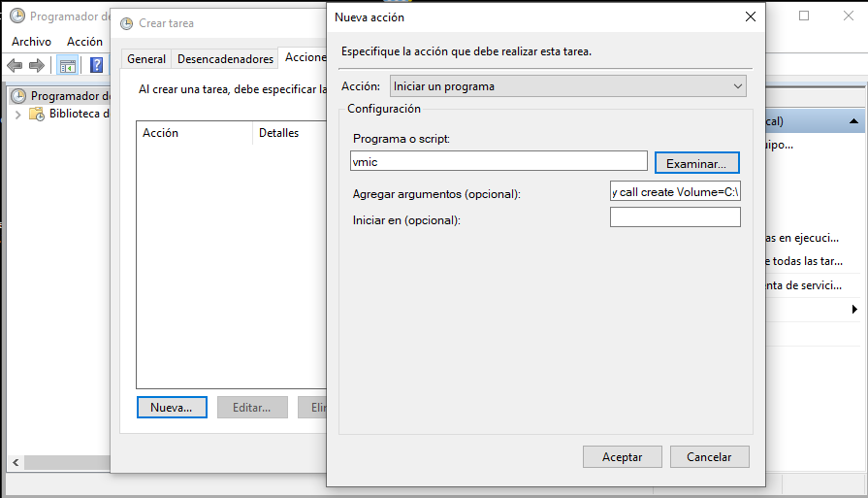Toggle the show/hide console tree icon
This screenshot has width=868, height=498.
67,65
